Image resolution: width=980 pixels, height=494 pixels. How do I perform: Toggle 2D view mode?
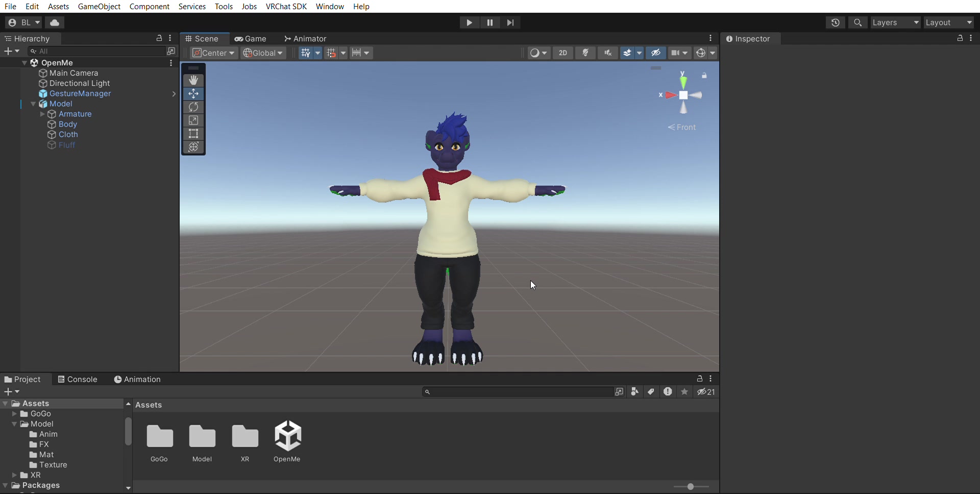563,53
